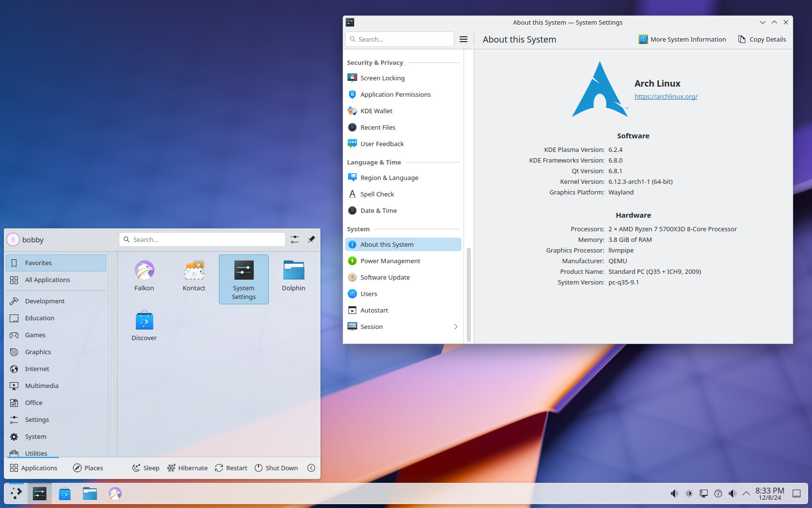Click the Show Desktop icon in panel
Screen dimensions: 812x508
[797, 493]
